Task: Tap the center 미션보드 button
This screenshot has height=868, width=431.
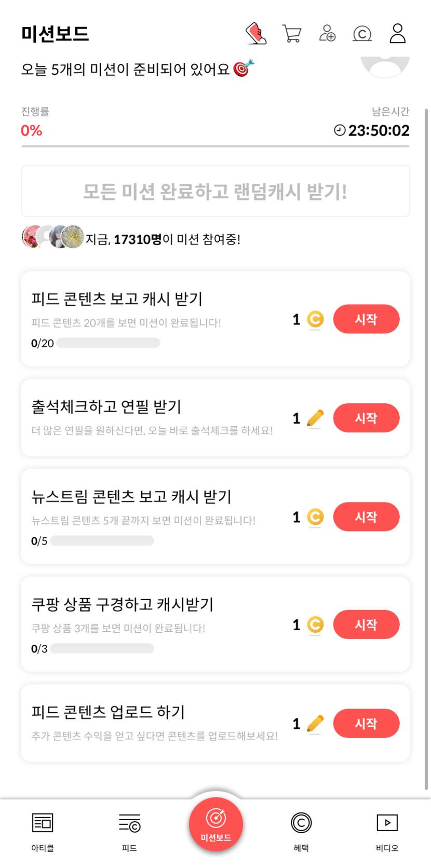Action: click(x=216, y=824)
